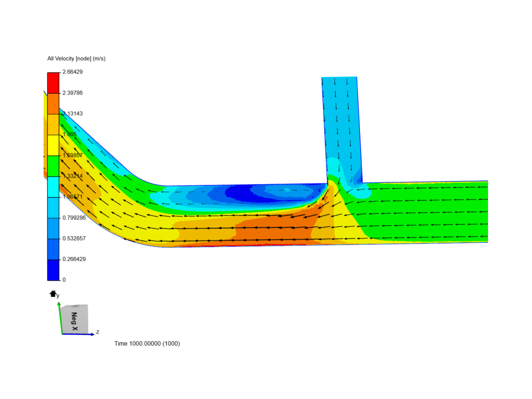Click the z axis letter label
The height and width of the screenshot is (399, 532).
[x=98, y=332]
